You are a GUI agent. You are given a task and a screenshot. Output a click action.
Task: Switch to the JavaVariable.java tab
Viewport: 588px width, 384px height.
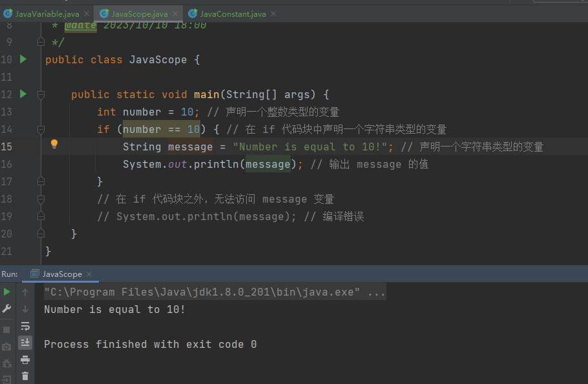pyautogui.click(x=47, y=14)
